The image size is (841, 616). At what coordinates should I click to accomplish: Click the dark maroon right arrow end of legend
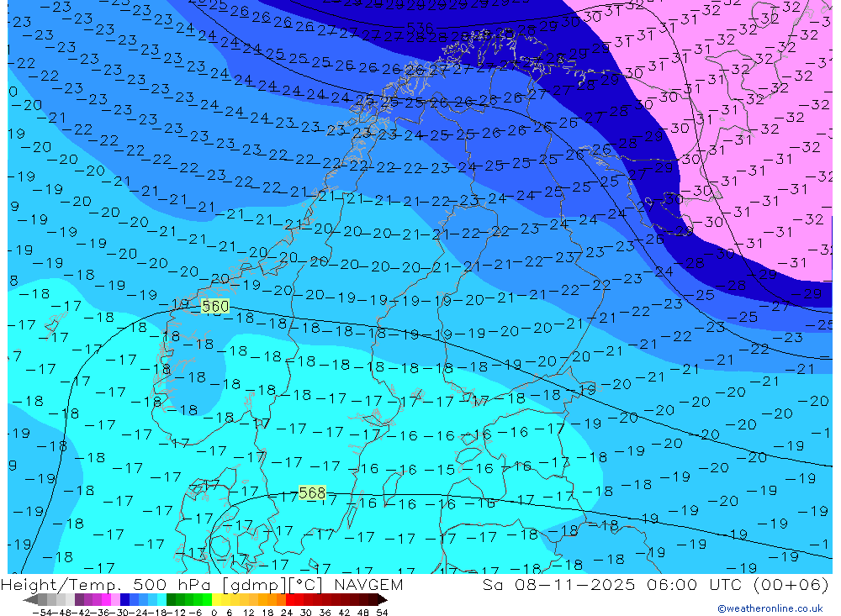[x=383, y=599]
